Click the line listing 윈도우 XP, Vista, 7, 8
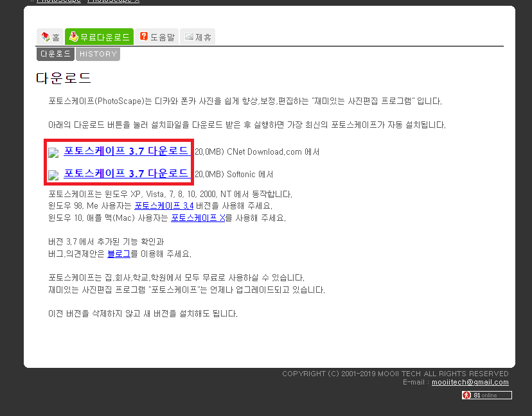The image size is (532, 416). click(x=170, y=194)
